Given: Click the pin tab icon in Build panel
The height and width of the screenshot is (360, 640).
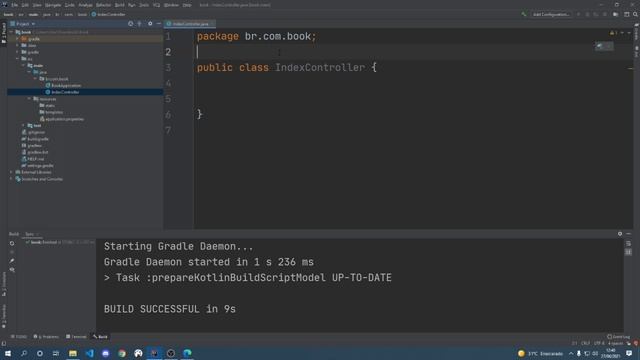Looking at the screenshot, I should pos(12,261).
